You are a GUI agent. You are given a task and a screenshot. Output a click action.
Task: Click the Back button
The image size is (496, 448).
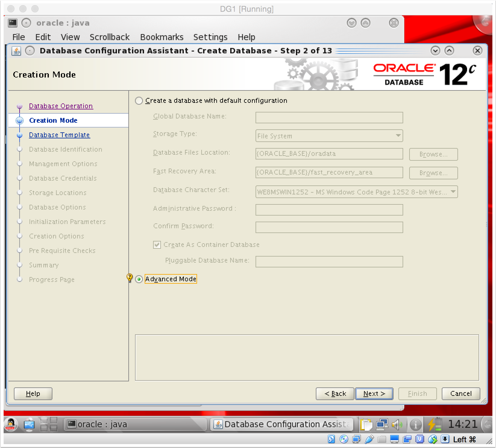(x=335, y=394)
